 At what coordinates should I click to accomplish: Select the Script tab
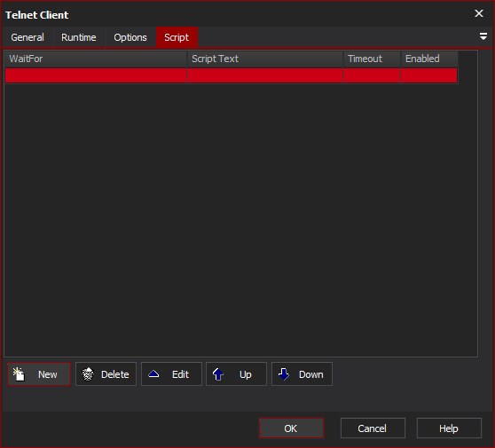coord(177,37)
